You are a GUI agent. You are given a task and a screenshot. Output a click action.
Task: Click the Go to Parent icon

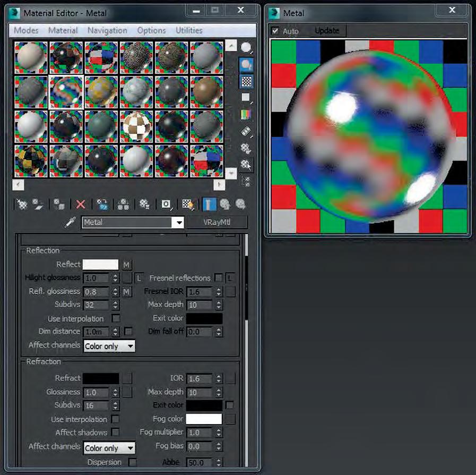pyautogui.click(x=225, y=204)
